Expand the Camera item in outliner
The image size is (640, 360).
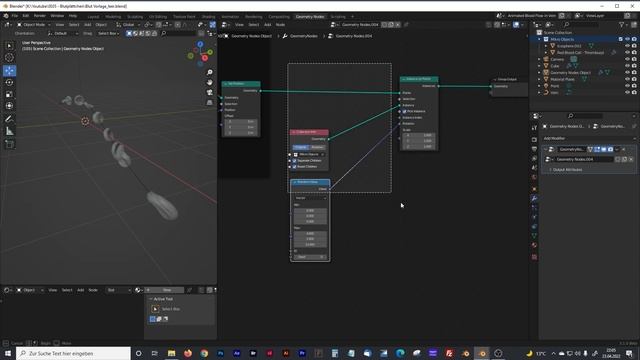[539, 59]
